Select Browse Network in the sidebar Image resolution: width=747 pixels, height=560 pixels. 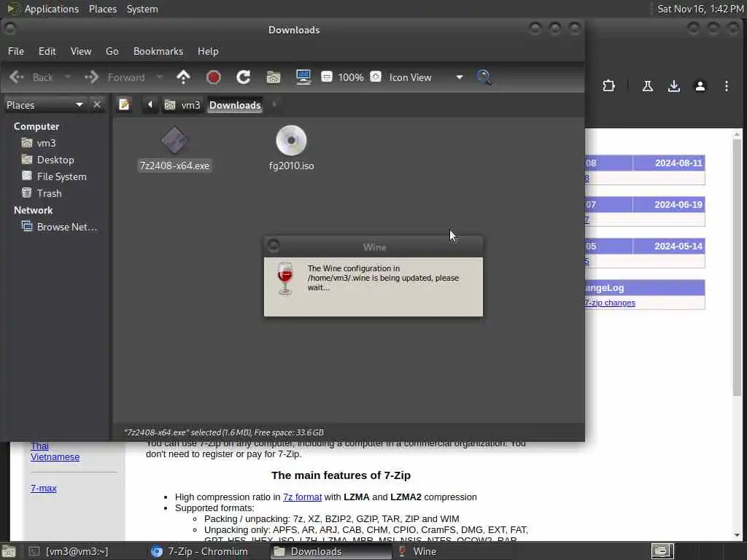pos(60,227)
